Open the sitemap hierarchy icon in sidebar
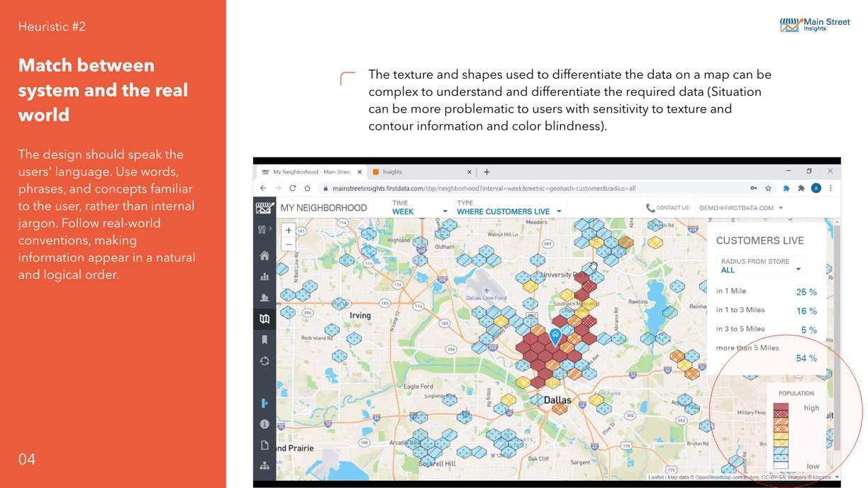 [x=265, y=466]
